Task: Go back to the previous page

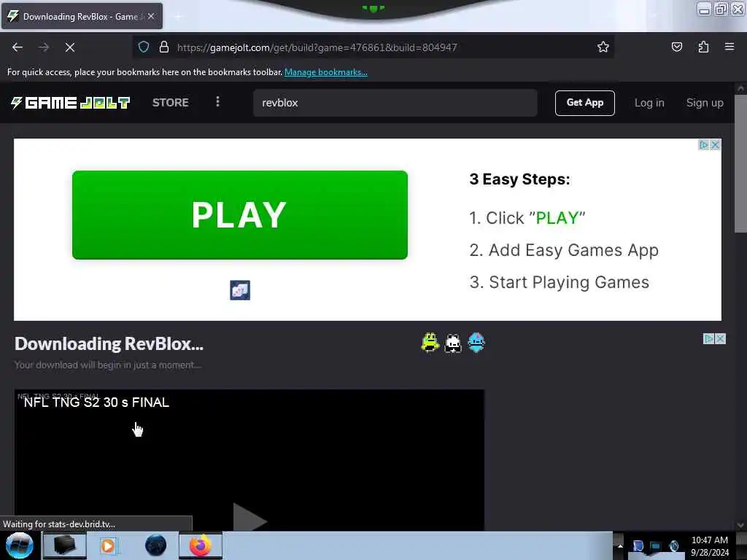Action: [x=18, y=47]
